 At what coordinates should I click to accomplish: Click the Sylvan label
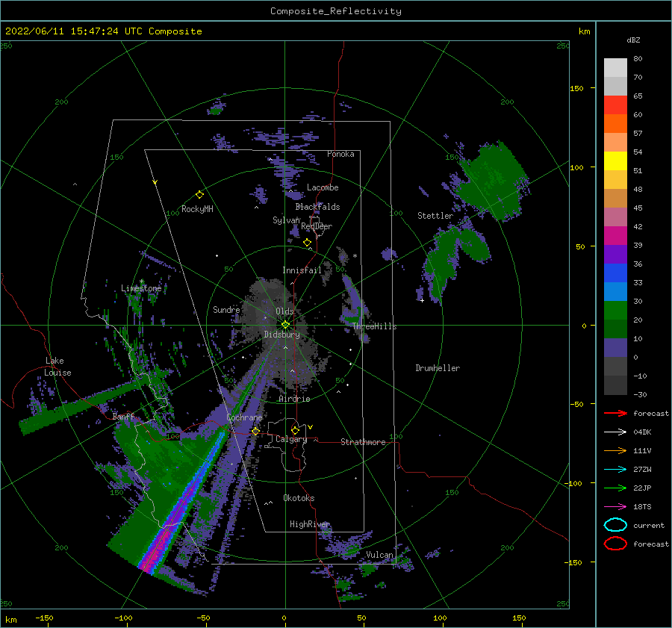(286, 220)
